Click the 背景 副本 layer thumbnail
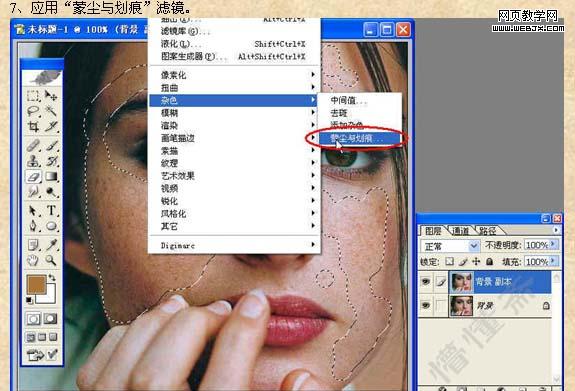The image size is (575, 391). click(461, 282)
